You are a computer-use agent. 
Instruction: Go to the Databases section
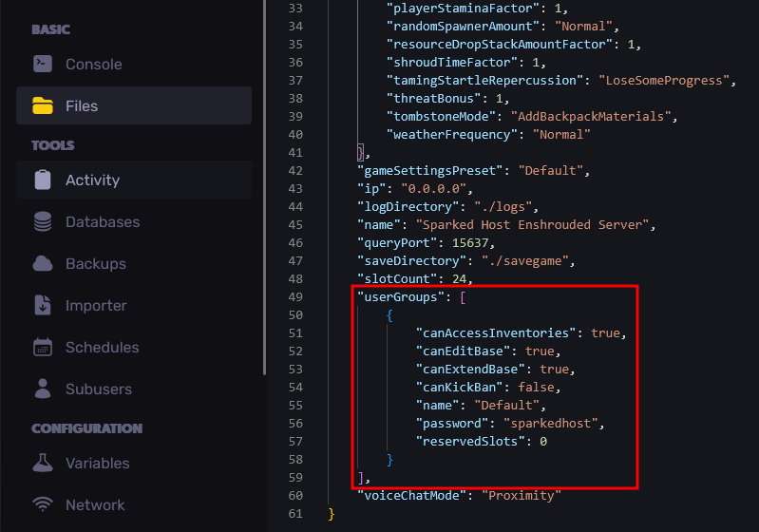coord(134,221)
